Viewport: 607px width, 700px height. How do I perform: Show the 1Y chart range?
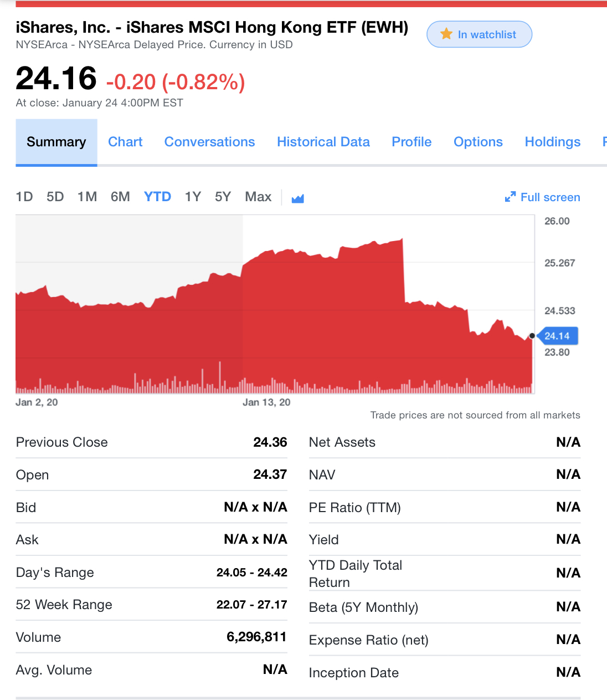193,197
